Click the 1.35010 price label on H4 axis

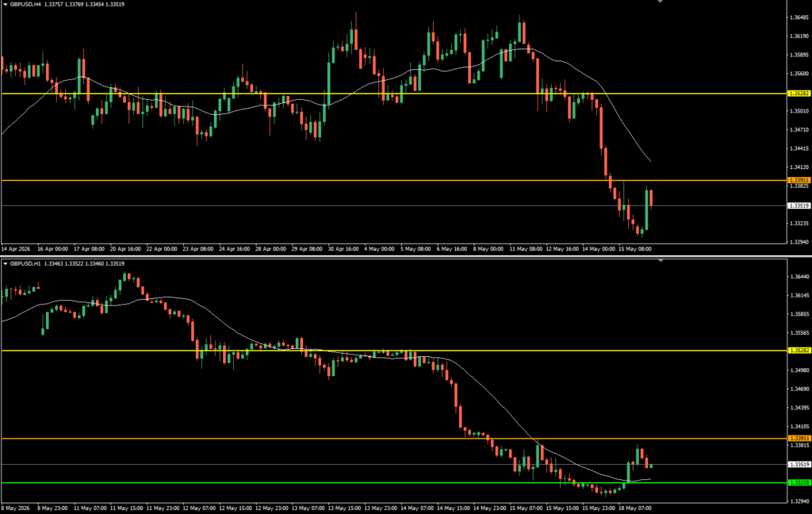tap(799, 111)
